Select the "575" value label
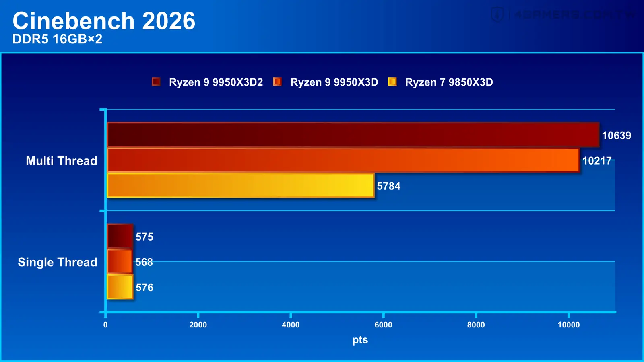Viewport: 644px width, 362px height. pos(144,237)
